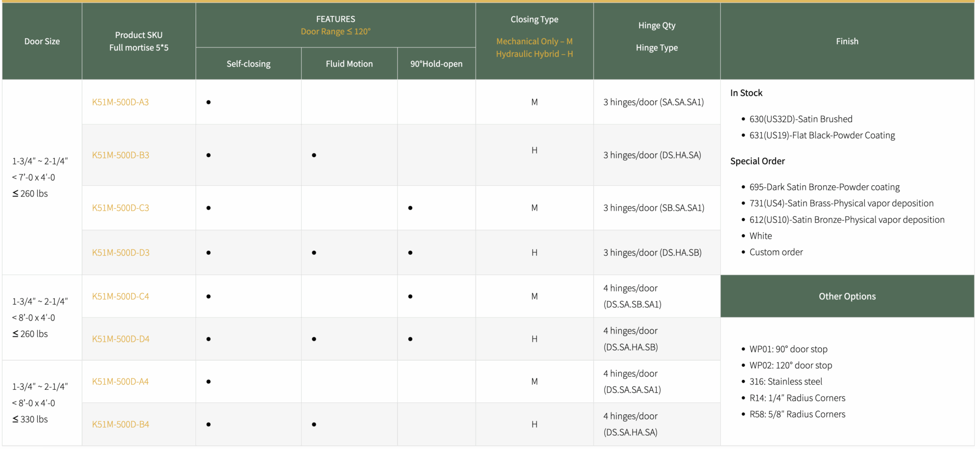Open product link K51M-500D-D3
The image size is (980, 449).
[120, 253]
